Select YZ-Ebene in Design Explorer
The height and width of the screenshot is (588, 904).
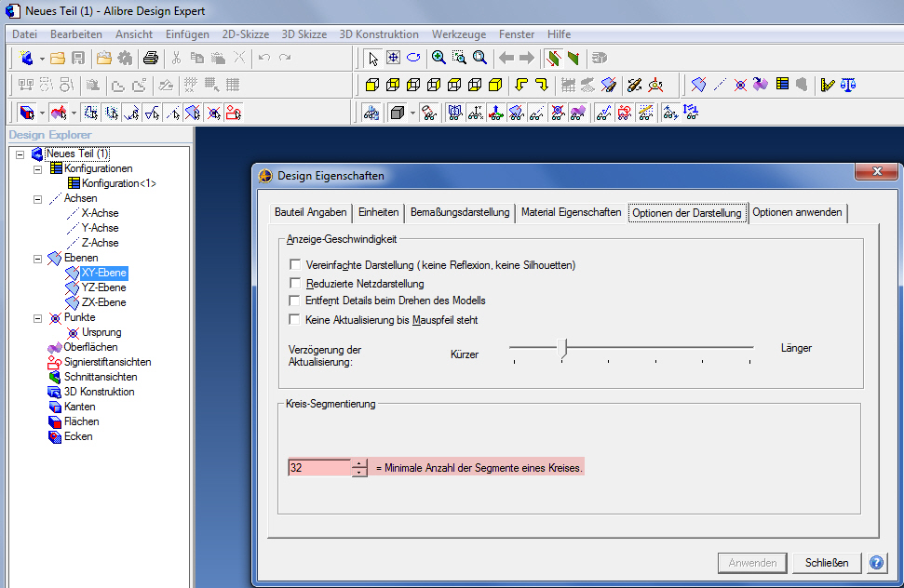coord(103,287)
